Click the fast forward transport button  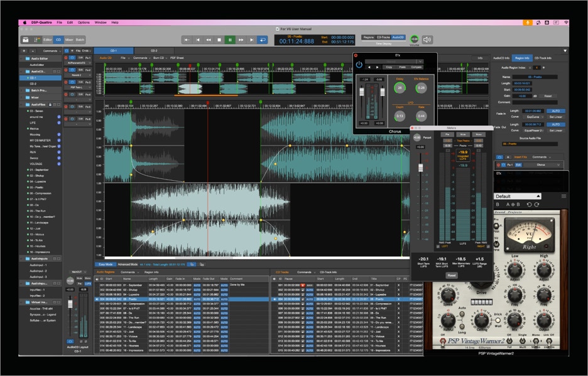(x=241, y=40)
